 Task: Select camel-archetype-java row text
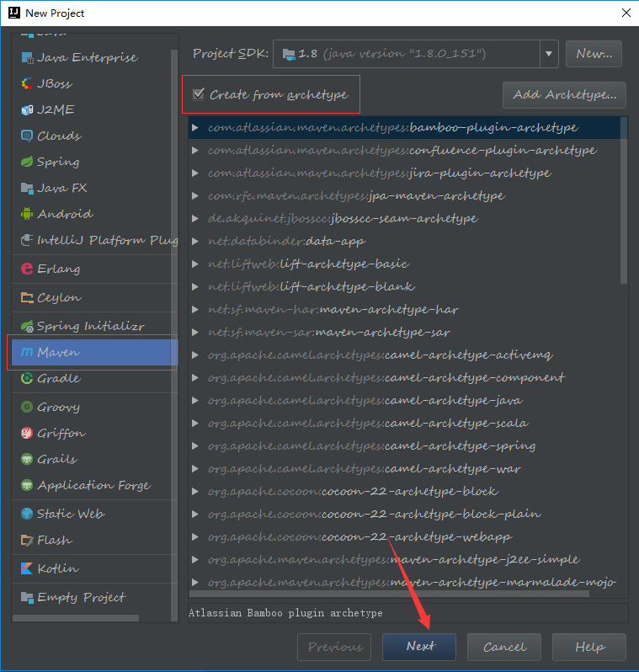coord(365,400)
